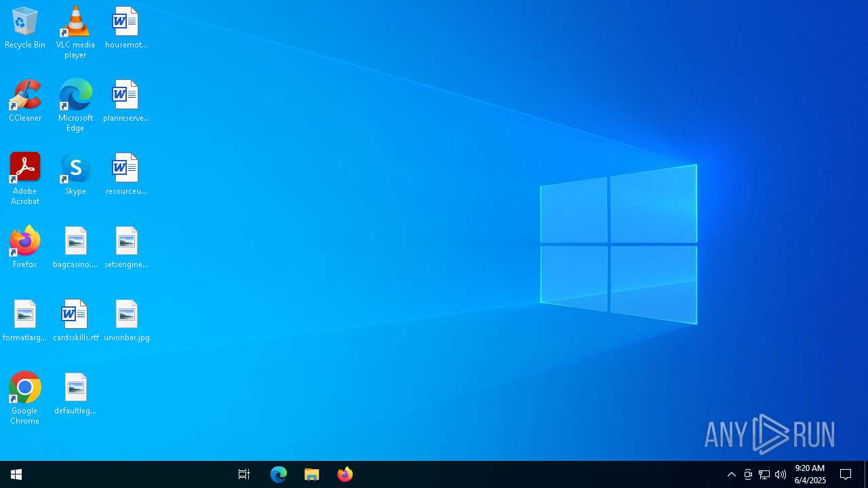Select the defaultleg... image file
Image resolution: width=868 pixels, height=488 pixels.
75,394
